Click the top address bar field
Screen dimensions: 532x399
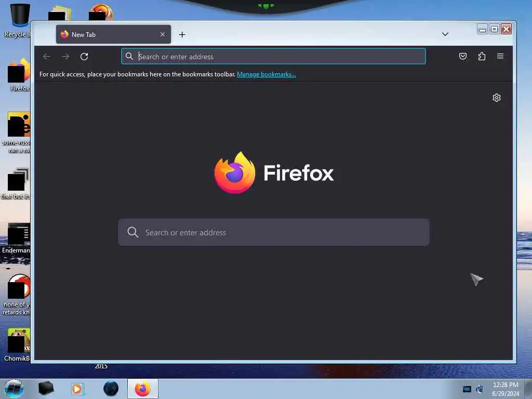273,56
